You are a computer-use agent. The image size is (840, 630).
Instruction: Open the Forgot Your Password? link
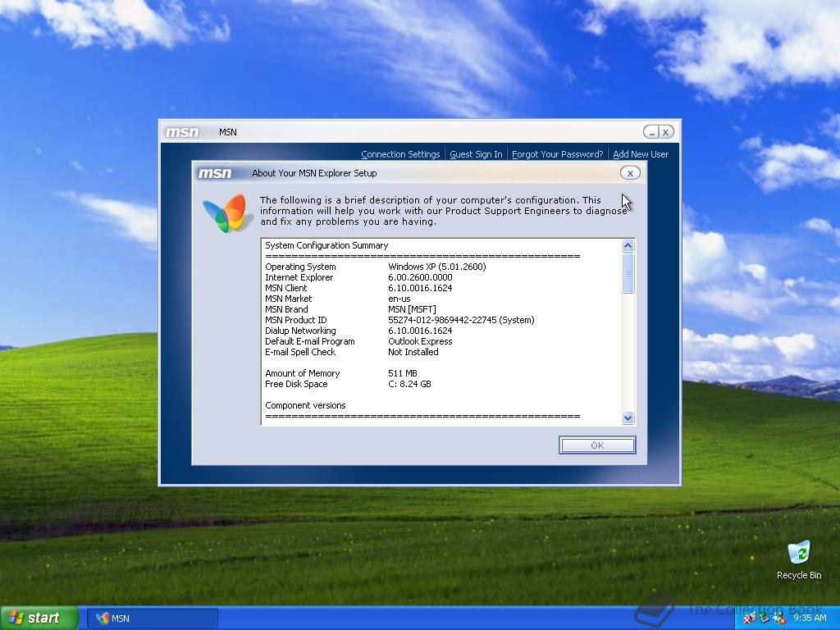point(557,154)
